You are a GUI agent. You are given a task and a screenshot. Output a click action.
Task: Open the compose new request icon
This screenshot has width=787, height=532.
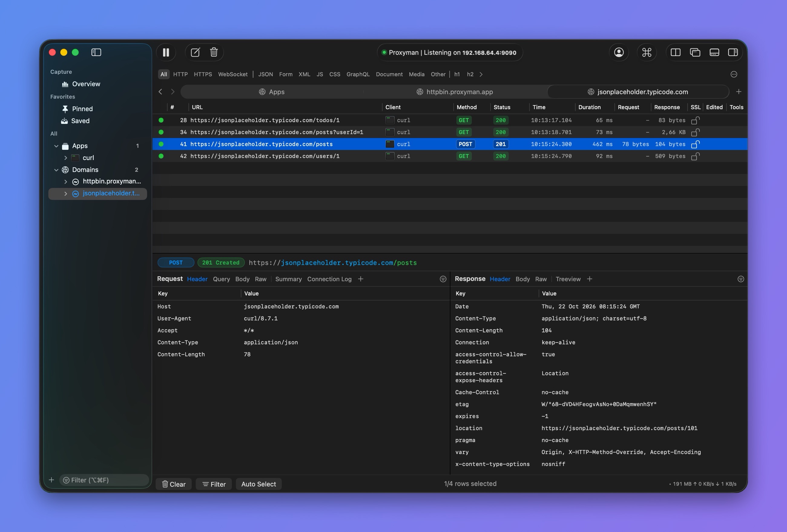click(x=196, y=52)
